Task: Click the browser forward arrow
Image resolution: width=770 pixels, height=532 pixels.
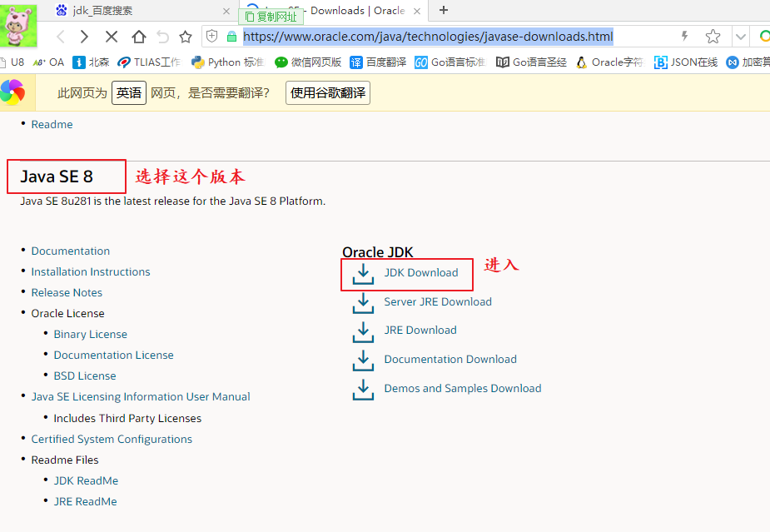Action: click(x=84, y=37)
